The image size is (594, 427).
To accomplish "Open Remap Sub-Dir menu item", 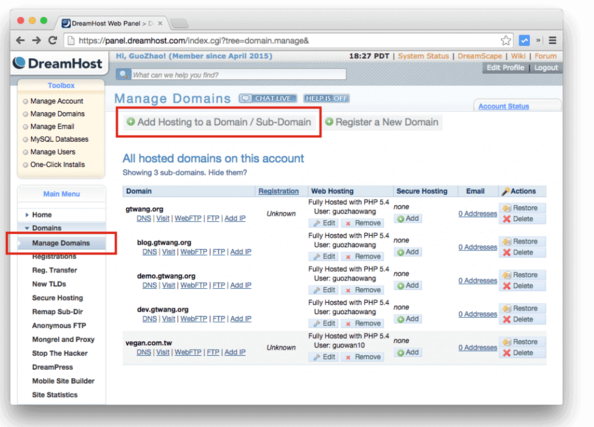I will coord(57,312).
